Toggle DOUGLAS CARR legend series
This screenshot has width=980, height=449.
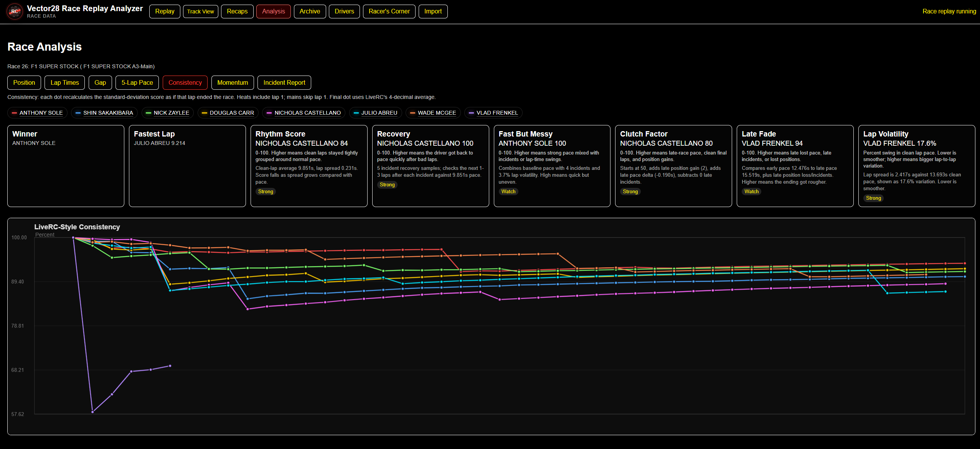tap(228, 113)
